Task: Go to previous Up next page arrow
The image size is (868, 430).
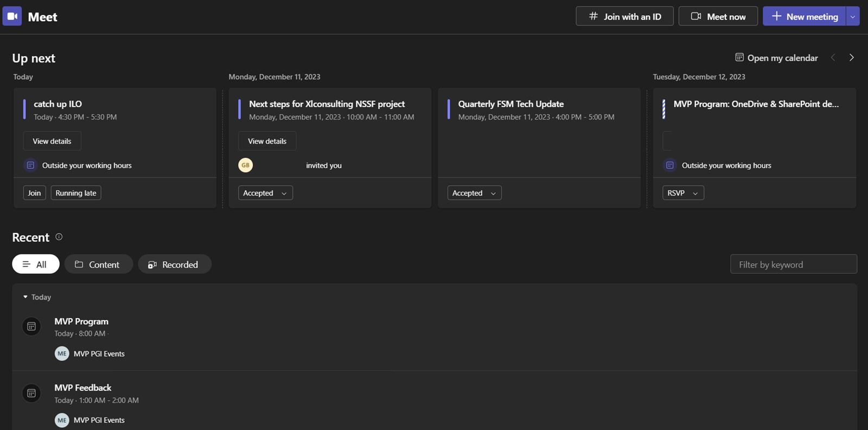Action: click(833, 58)
